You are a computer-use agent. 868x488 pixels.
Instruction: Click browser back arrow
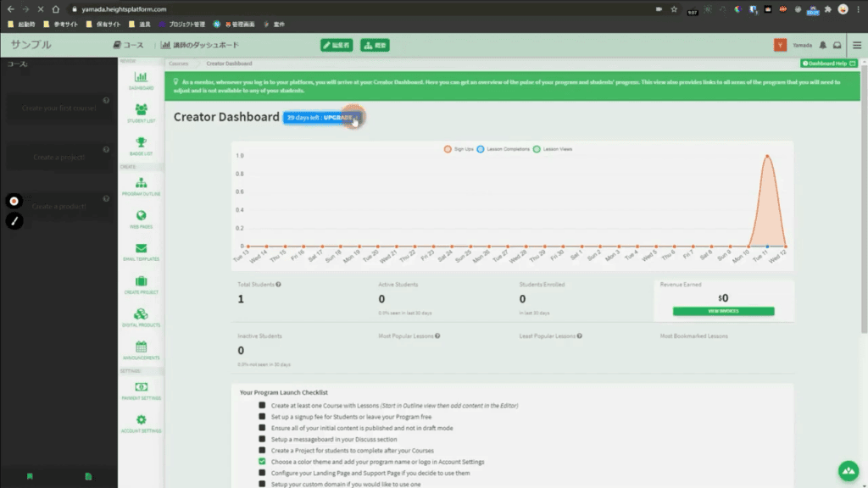10,8
